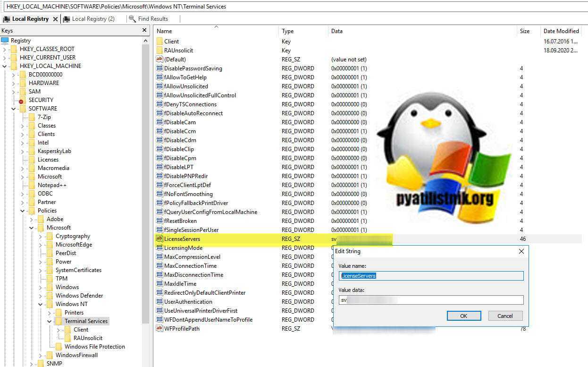Close the Local Registry tab

[x=55, y=19]
